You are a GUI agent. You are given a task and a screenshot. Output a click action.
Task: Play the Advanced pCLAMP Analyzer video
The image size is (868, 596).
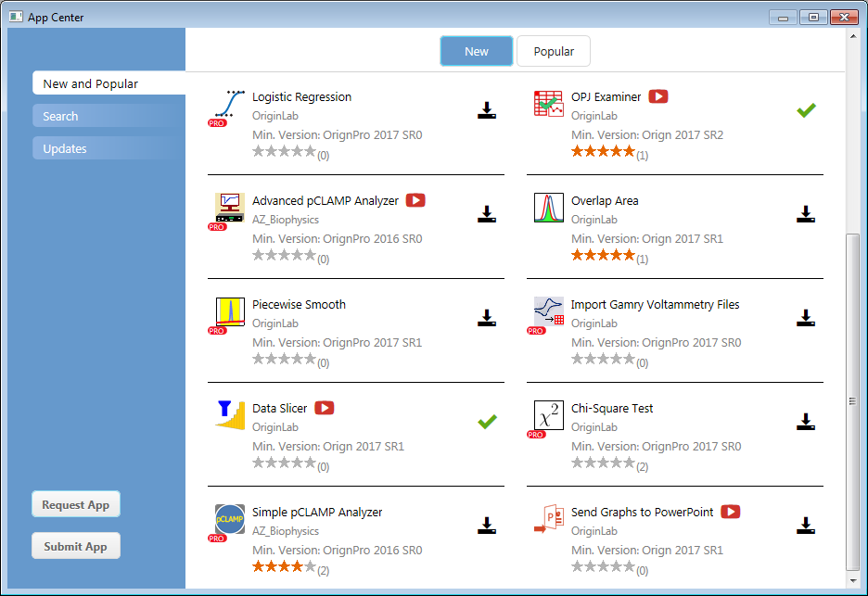click(415, 200)
